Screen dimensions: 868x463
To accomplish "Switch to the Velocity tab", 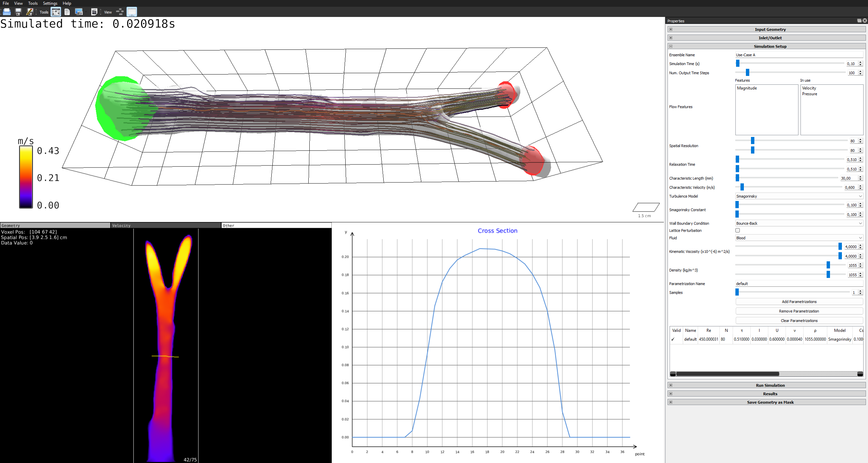I will coord(166,225).
